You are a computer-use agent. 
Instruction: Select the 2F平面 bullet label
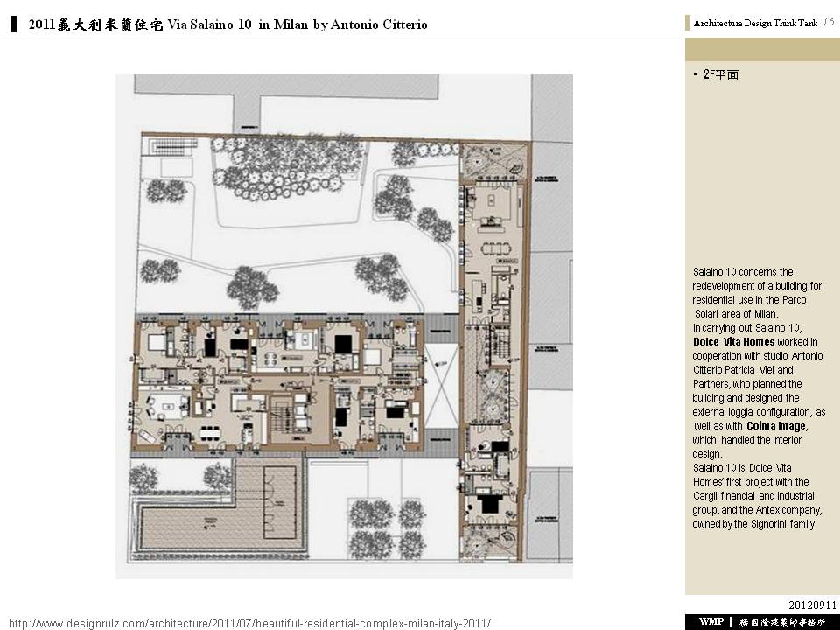[x=720, y=75]
